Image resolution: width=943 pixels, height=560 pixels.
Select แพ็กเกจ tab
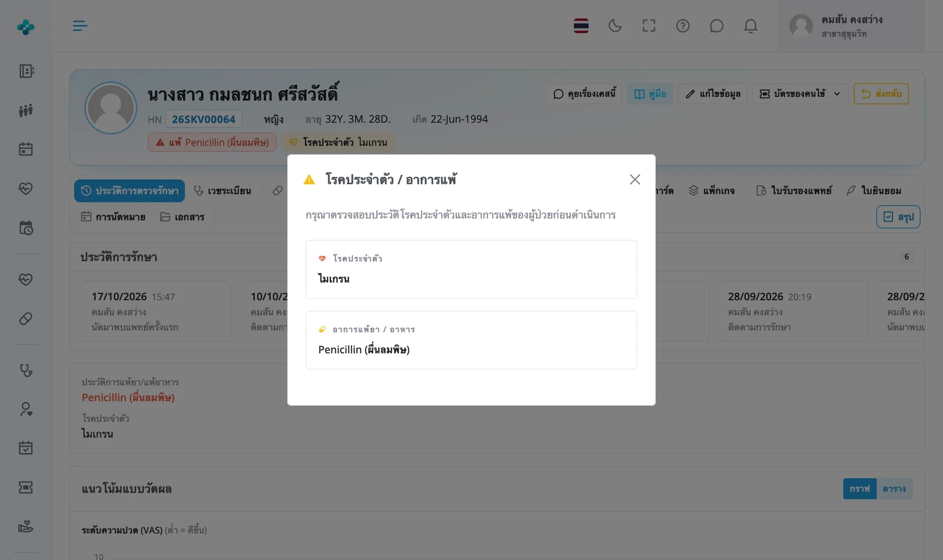coord(712,191)
